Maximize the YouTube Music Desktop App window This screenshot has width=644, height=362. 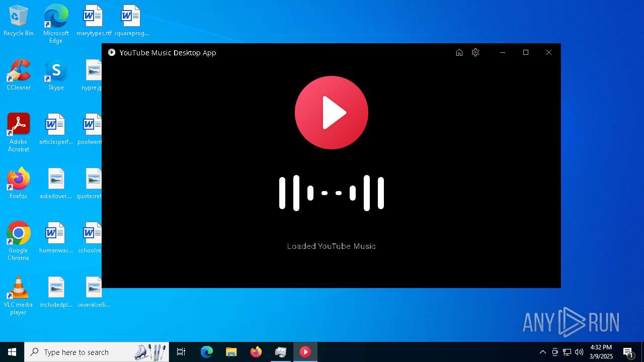tap(526, 52)
